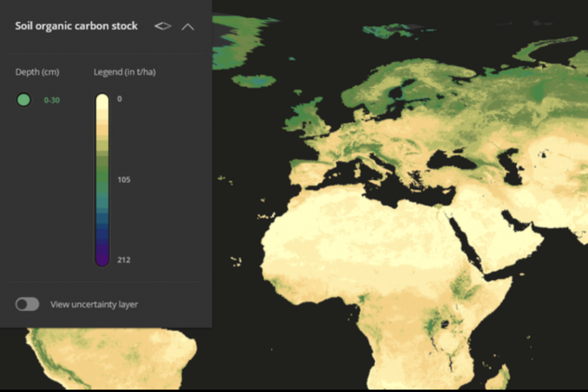Image resolution: width=588 pixels, height=392 pixels.
Task: Click Lake Victoria in East Africa
Action: click(446, 324)
